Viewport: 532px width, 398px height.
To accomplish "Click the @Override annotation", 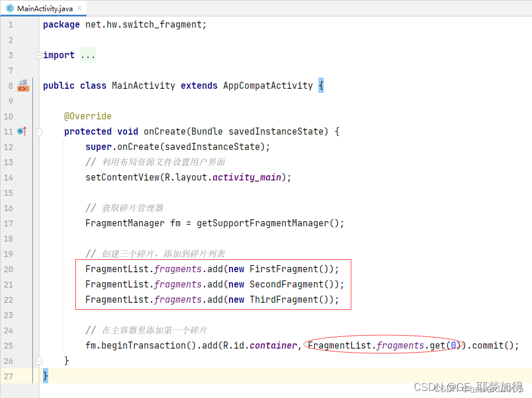I will [88, 116].
